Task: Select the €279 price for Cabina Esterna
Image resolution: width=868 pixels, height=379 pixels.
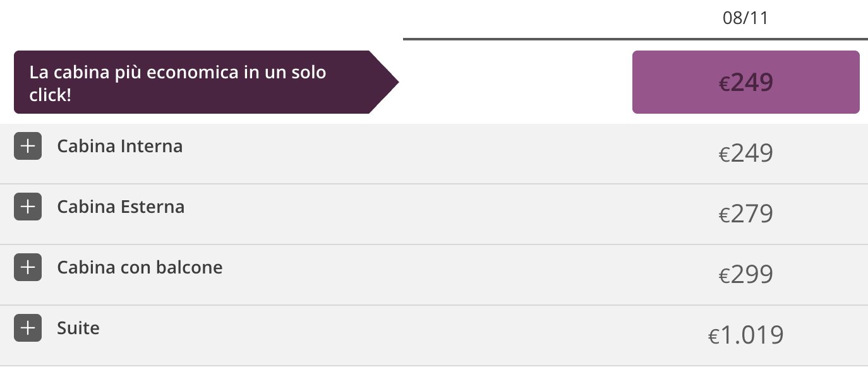Action: 745,214
